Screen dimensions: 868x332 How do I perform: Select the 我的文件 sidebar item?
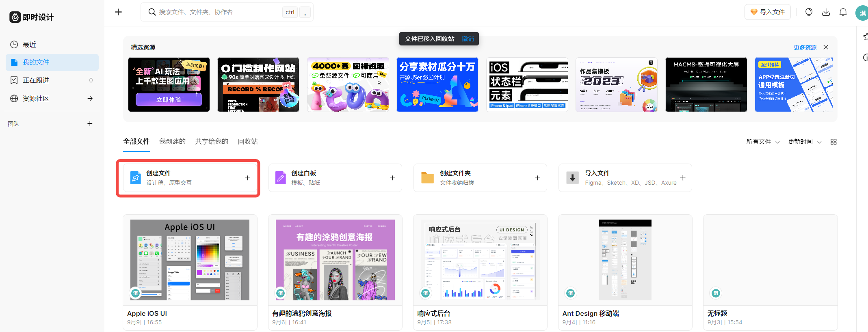pyautogui.click(x=52, y=62)
